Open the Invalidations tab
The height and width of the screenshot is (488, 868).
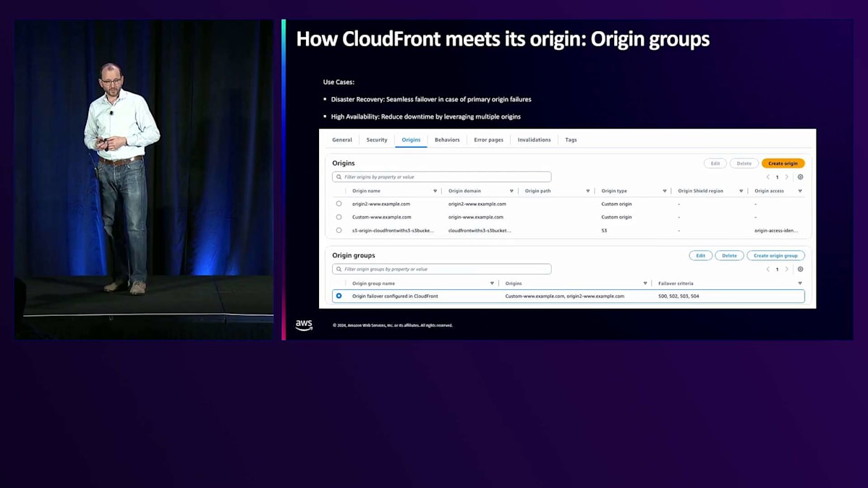click(535, 140)
